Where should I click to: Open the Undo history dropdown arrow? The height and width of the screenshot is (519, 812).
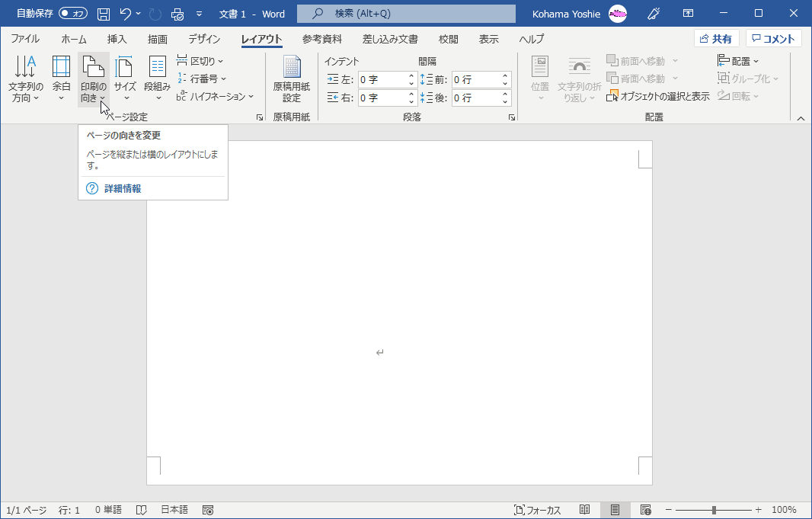pos(139,14)
